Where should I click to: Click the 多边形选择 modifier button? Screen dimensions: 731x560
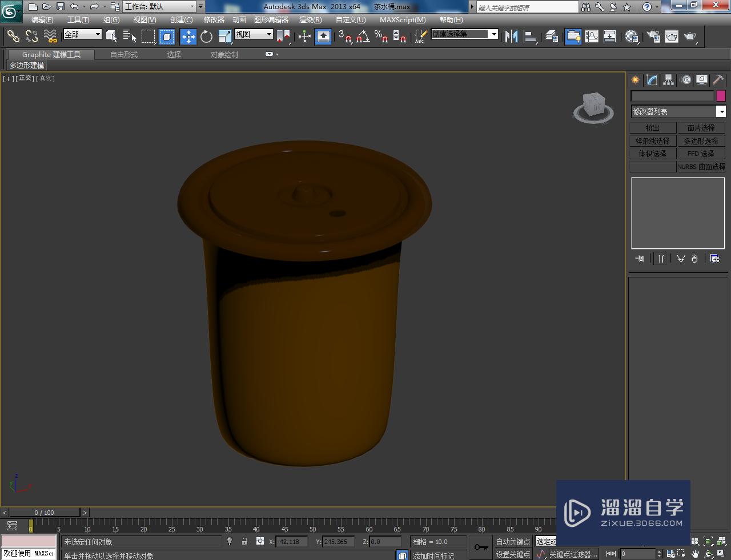tap(701, 141)
